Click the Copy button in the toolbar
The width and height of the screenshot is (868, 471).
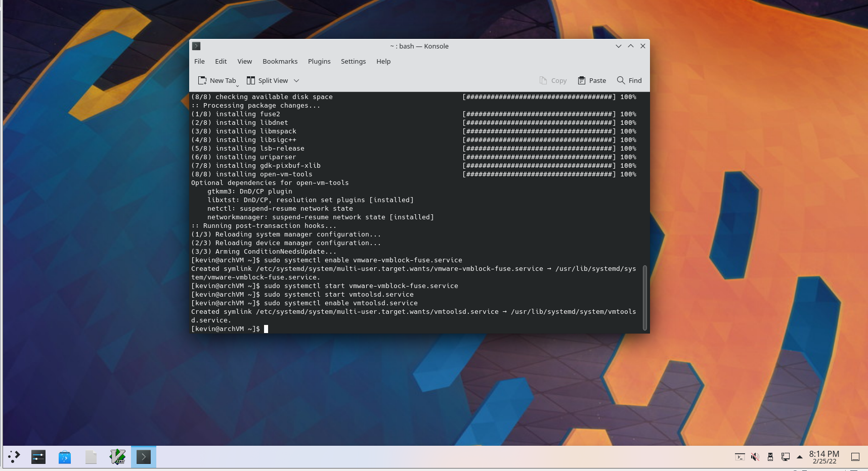click(x=553, y=80)
